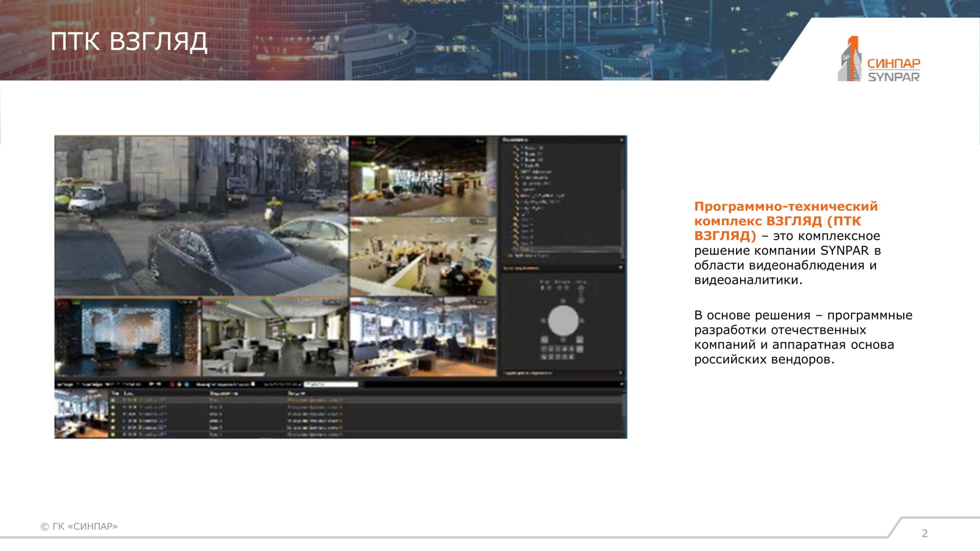Collapse the PTZ control panel header arrow
The height and width of the screenshot is (551, 980).
click(x=621, y=267)
